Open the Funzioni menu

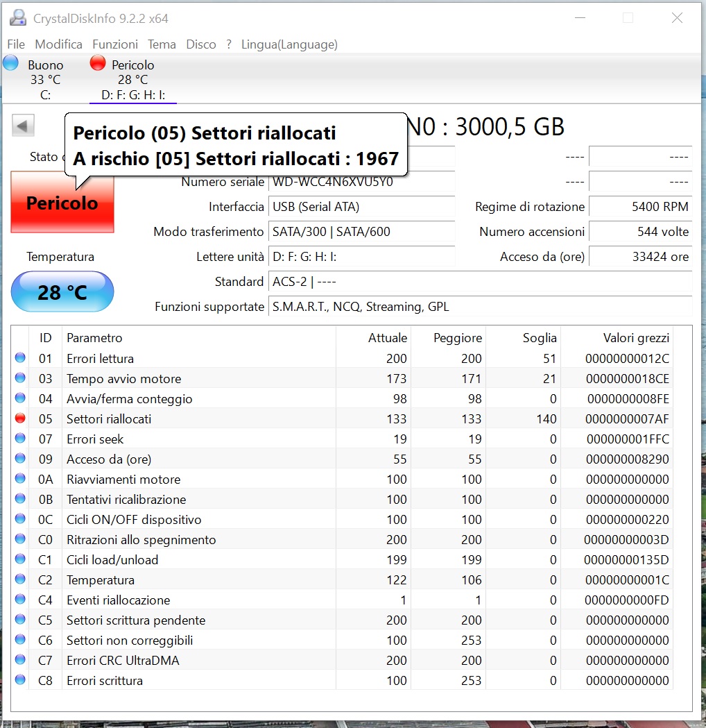[x=115, y=44]
